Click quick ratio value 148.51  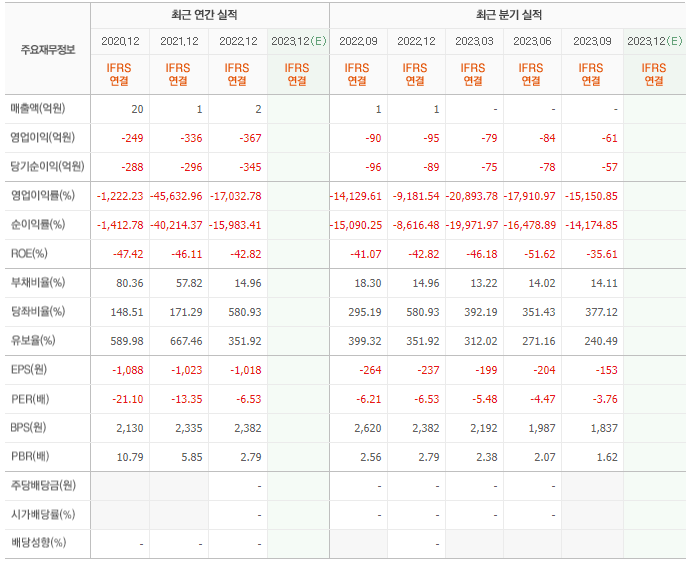[x=127, y=312]
